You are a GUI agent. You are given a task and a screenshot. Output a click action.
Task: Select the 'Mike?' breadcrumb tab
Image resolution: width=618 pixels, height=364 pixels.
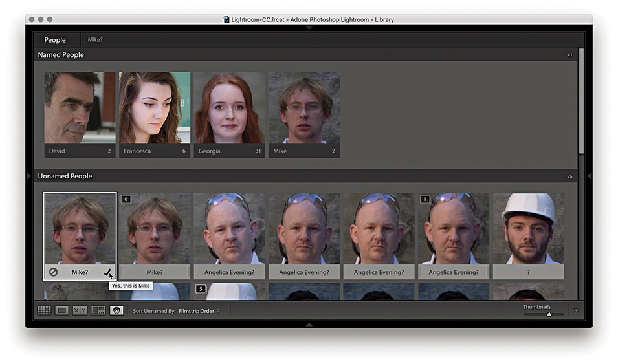tap(95, 40)
